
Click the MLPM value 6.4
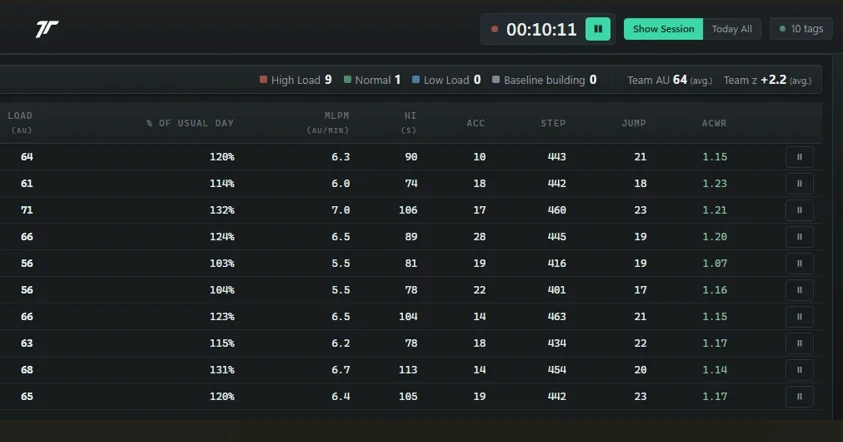tap(340, 396)
